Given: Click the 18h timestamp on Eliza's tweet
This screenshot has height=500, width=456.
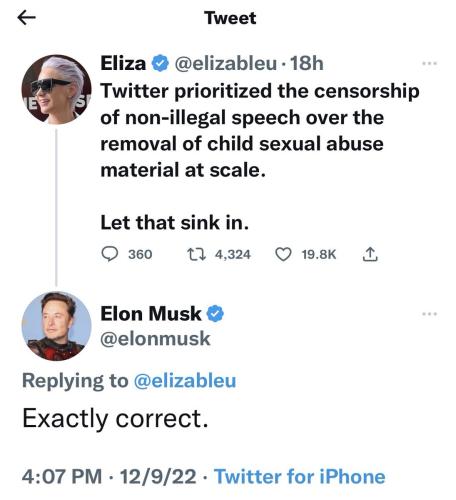Looking at the screenshot, I should click(x=307, y=63).
